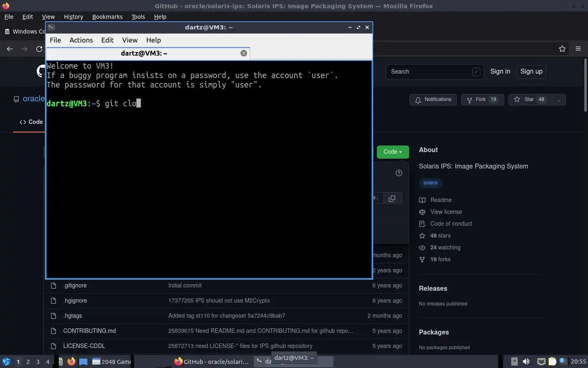Screen dimensions: 588x368
Task: Click the file icon beside LICENSE-CDDL
Action: (53, 346)
